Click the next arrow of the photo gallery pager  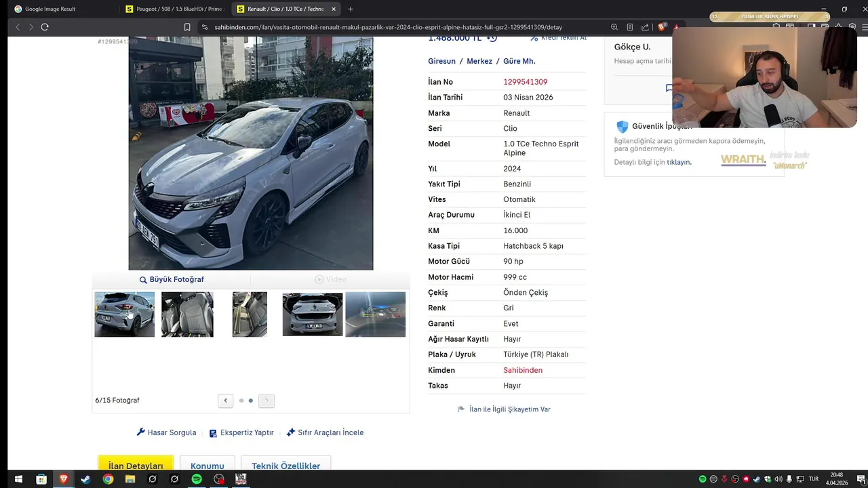point(267,401)
